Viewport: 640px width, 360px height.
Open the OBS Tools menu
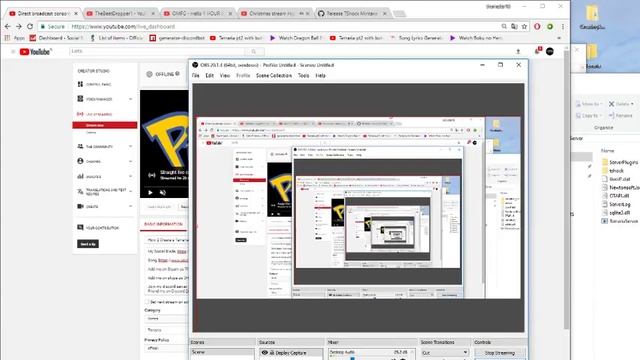[x=303, y=76]
